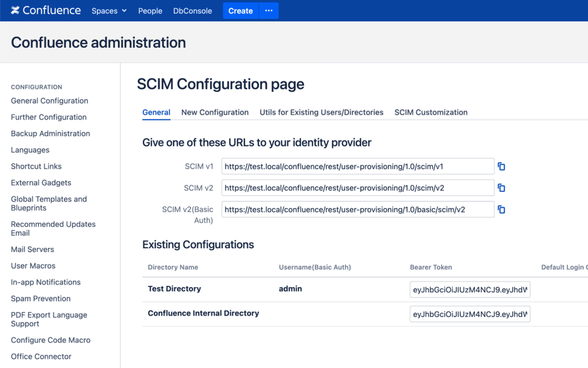The width and height of the screenshot is (588, 368).
Task: Open Utils for Existing Users/Directories tab
Action: 322,112
